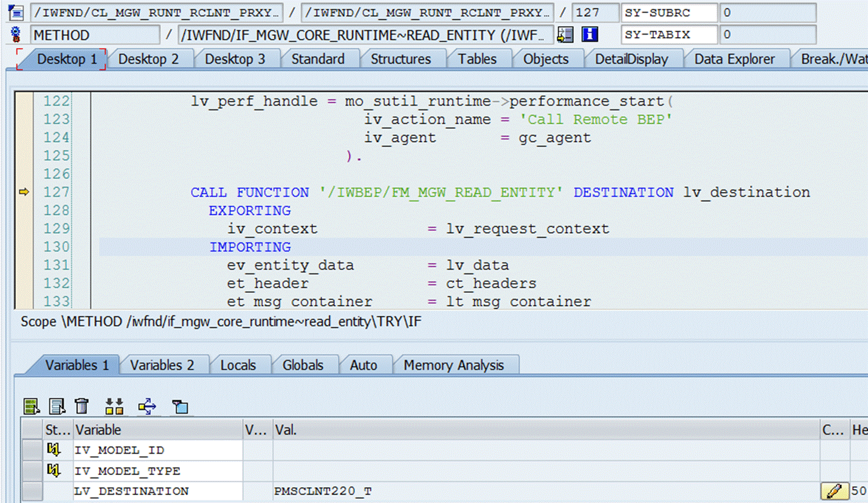
Task: Click the pencil edit icon for LV_DESTINATION
Action: point(835,491)
